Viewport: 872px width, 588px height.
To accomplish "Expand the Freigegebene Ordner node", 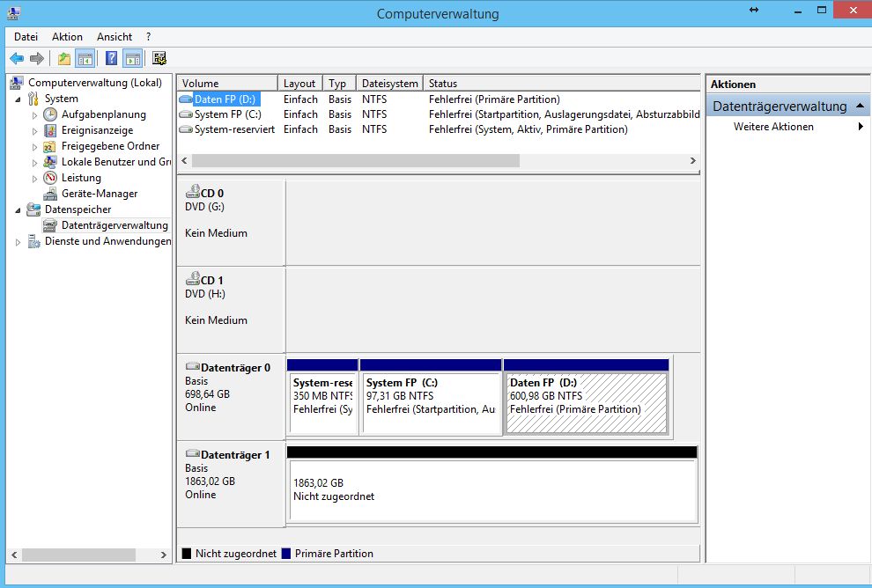I will point(34,147).
